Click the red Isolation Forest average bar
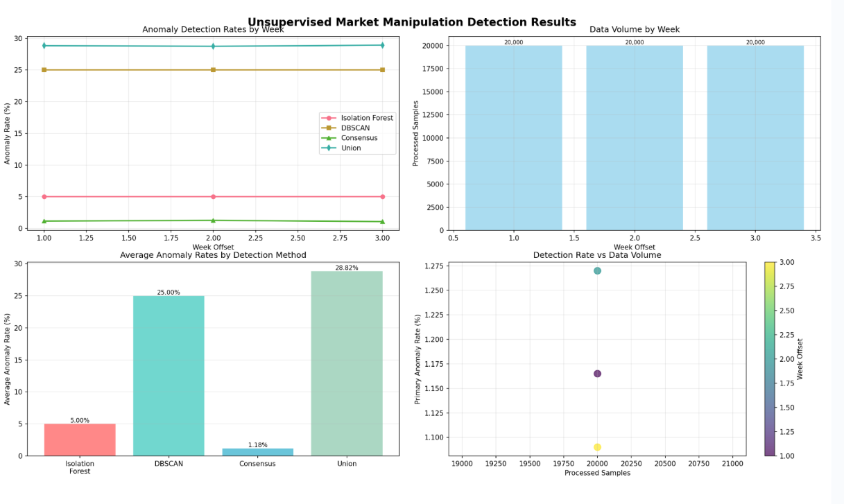The image size is (844, 504). click(80, 440)
